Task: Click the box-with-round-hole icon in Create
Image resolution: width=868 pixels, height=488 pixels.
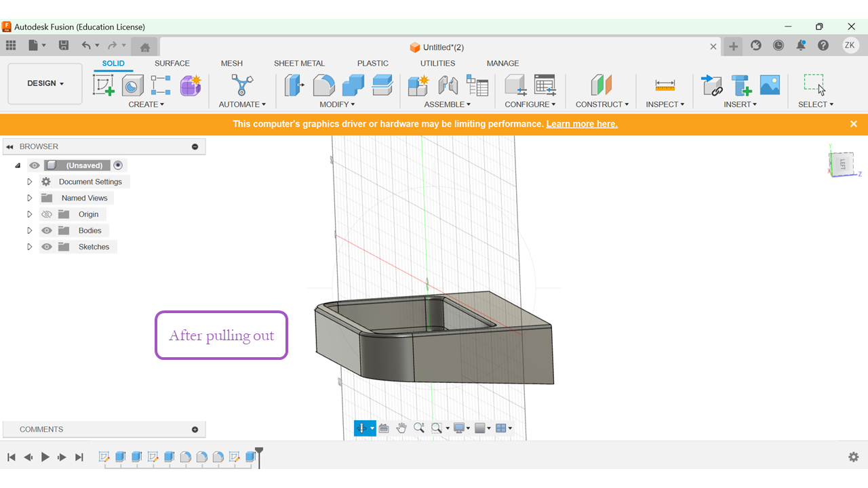Action: (132, 85)
